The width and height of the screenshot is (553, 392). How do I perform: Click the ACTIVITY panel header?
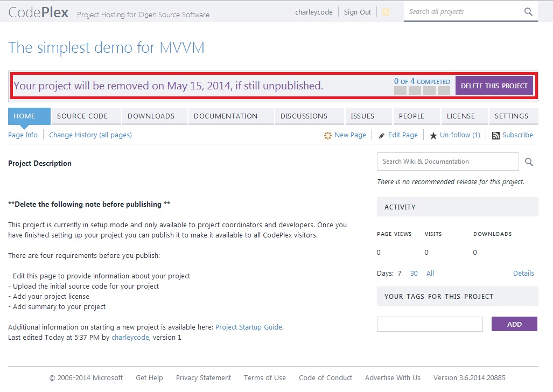458,207
